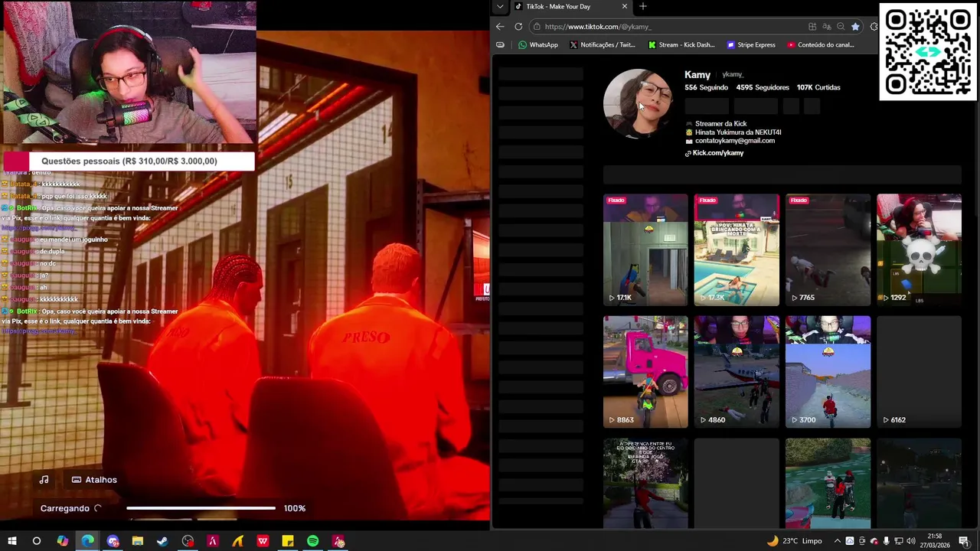Click the streamer webcam overlay
This screenshot has width=980, height=551.
click(x=129, y=72)
